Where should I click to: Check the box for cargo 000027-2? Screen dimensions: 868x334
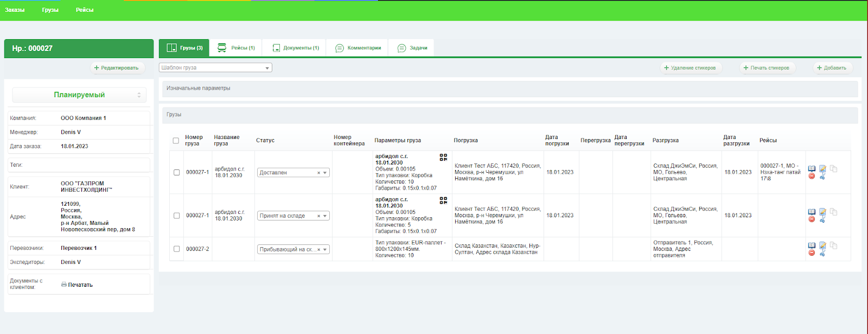pos(176,249)
